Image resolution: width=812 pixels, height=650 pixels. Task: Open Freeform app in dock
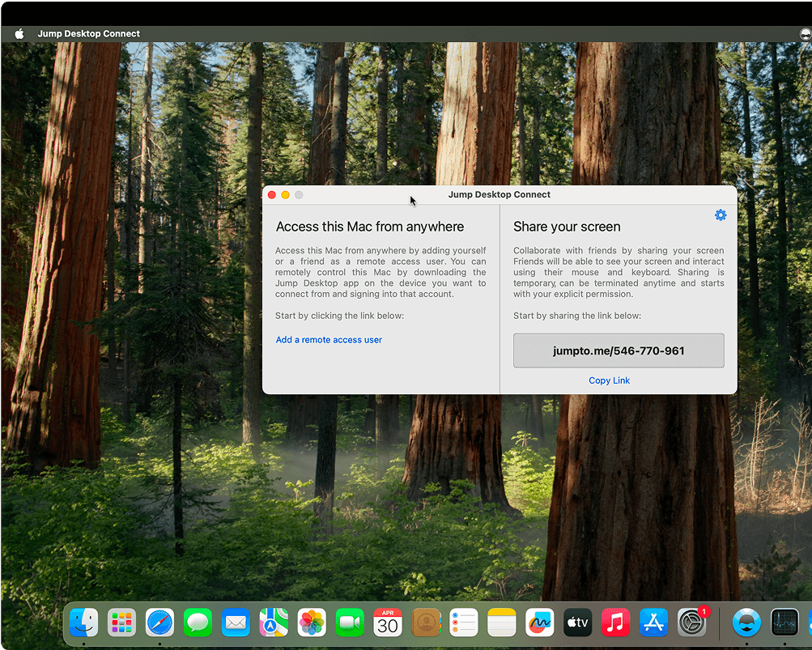[x=539, y=622]
